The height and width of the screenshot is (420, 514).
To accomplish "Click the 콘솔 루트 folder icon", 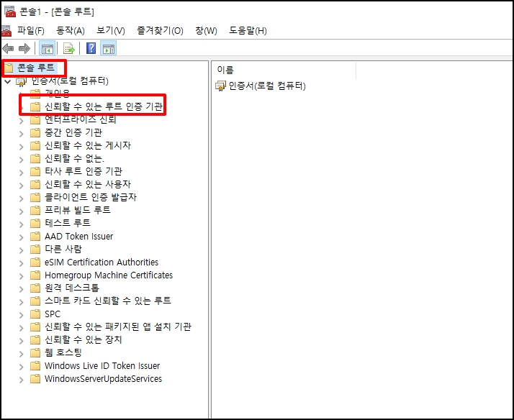I will pos(8,68).
